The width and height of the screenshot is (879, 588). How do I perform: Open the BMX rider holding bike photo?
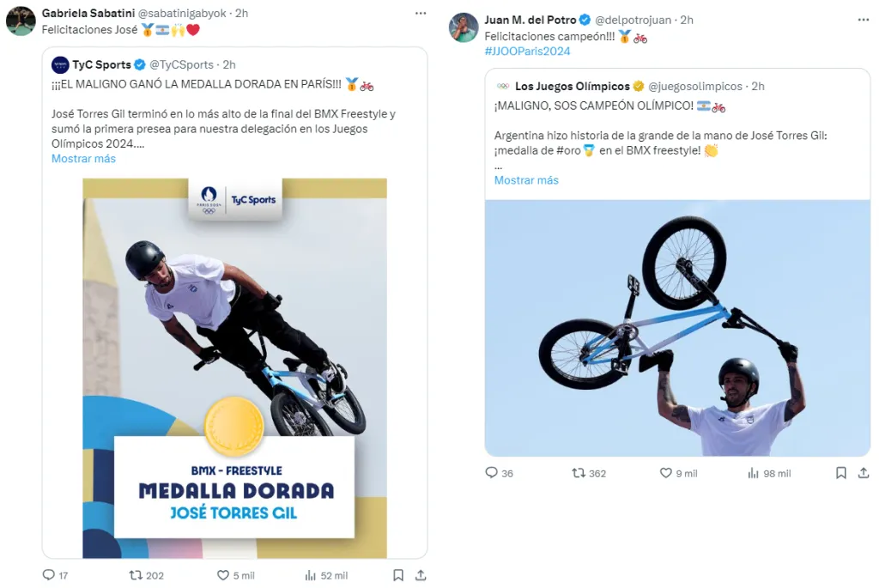click(x=677, y=328)
